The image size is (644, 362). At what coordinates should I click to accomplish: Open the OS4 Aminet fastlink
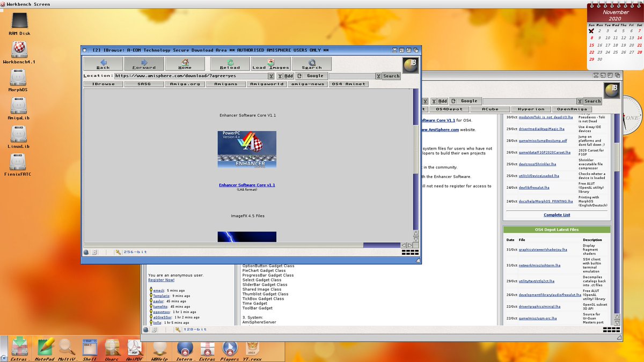pyautogui.click(x=349, y=84)
